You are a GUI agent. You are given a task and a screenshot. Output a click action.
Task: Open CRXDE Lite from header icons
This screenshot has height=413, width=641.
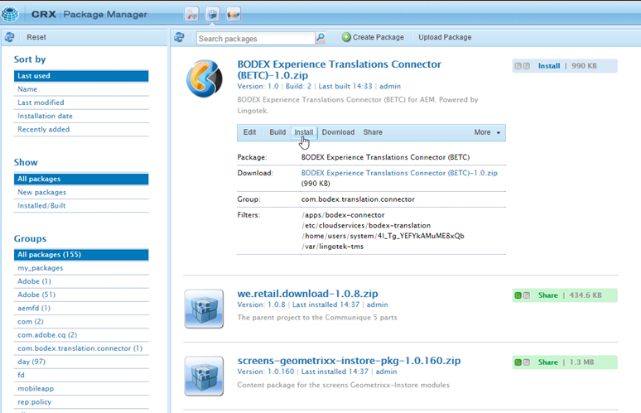click(x=191, y=14)
